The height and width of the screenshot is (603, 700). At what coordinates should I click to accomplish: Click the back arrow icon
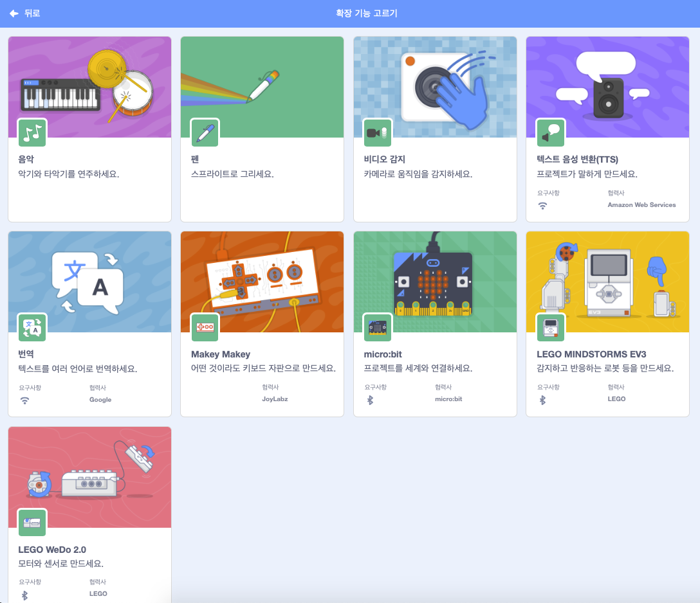pyautogui.click(x=14, y=14)
